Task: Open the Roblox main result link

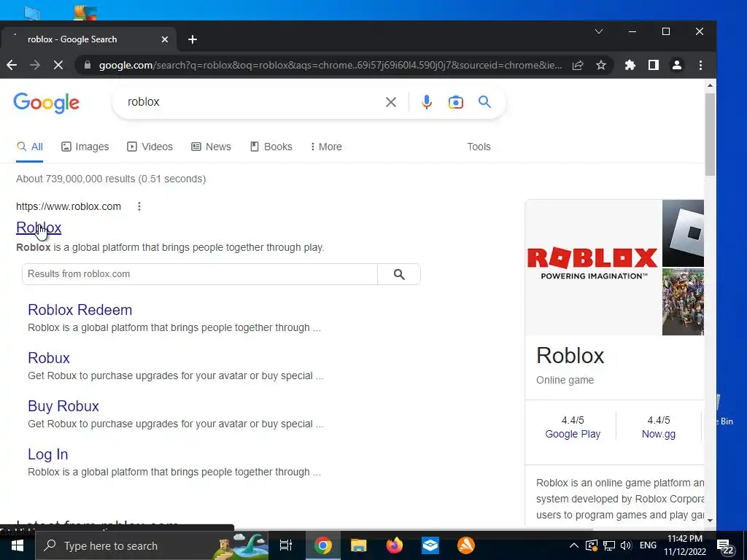Action: point(39,227)
